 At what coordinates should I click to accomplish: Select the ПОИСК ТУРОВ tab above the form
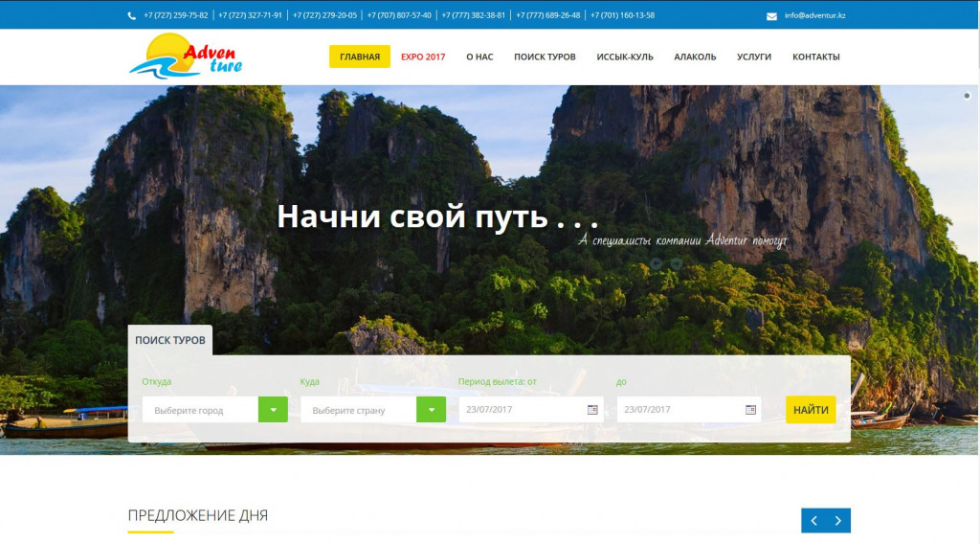point(170,340)
